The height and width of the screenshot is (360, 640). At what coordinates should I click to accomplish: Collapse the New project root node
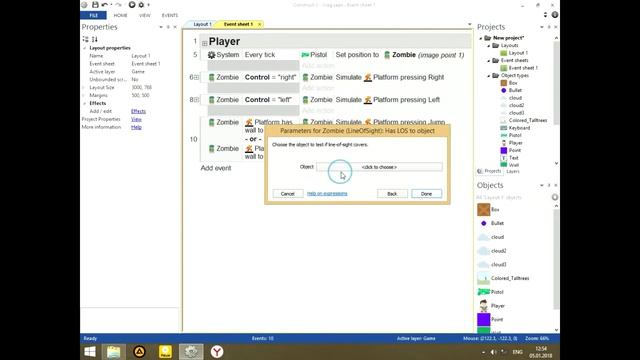(481, 38)
